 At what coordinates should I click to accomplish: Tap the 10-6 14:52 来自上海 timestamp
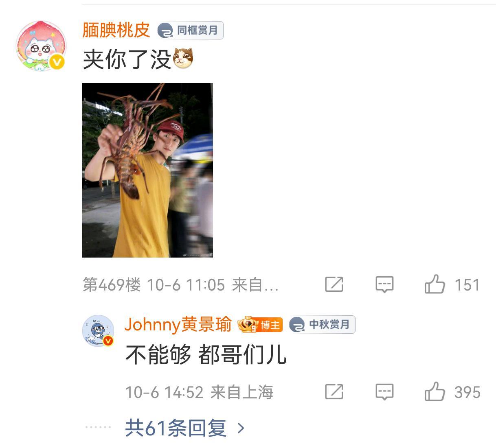(199, 392)
